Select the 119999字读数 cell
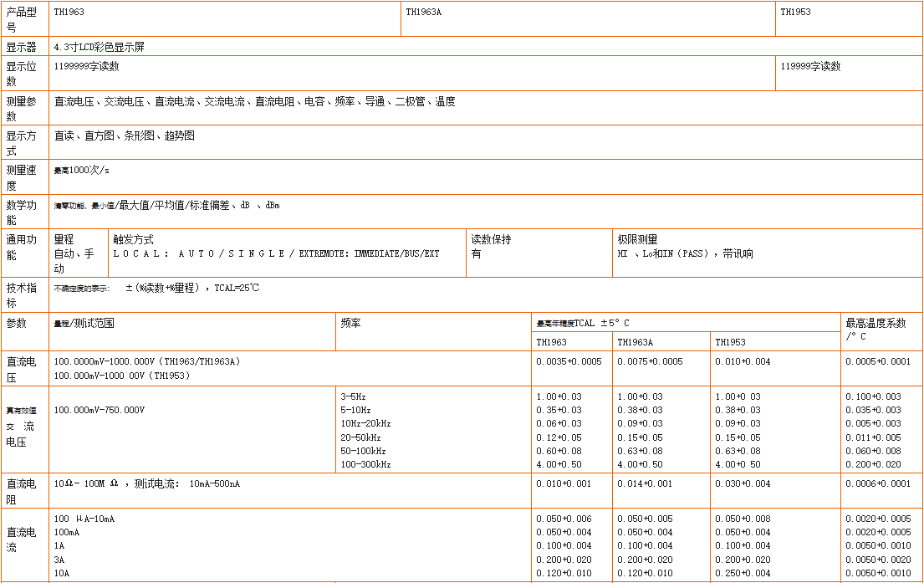Viewport: 924px width, 583px height. tap(811, 67)
